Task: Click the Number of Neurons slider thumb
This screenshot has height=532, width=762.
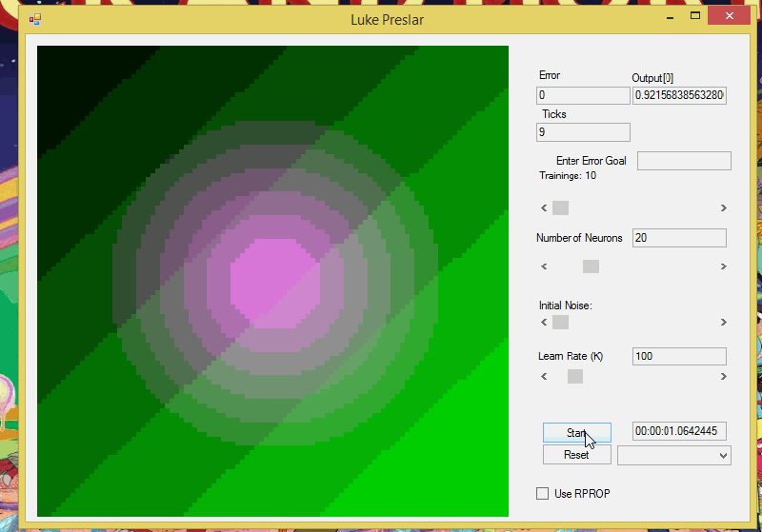Action: pyautogui.click(x=591, y=266)
